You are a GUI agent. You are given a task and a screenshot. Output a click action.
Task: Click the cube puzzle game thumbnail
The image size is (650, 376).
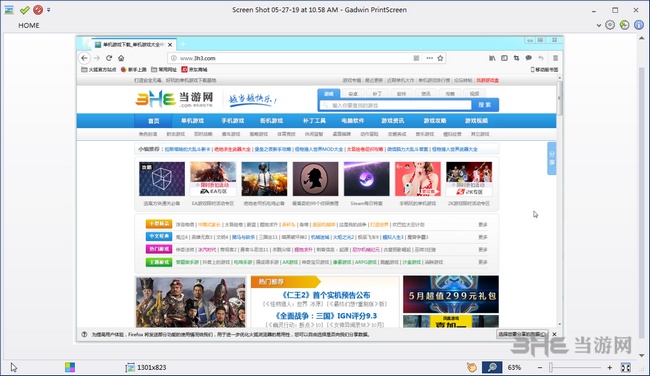[162, 179]
